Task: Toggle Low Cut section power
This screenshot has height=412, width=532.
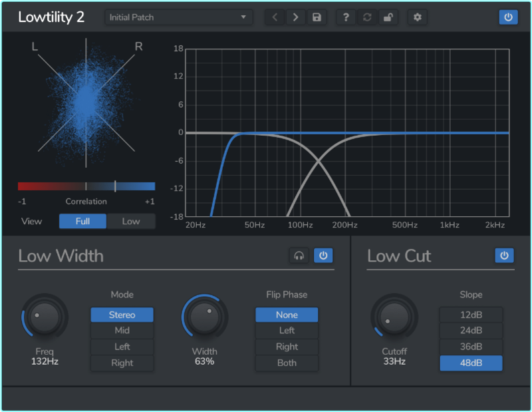Action: [505, 256]
